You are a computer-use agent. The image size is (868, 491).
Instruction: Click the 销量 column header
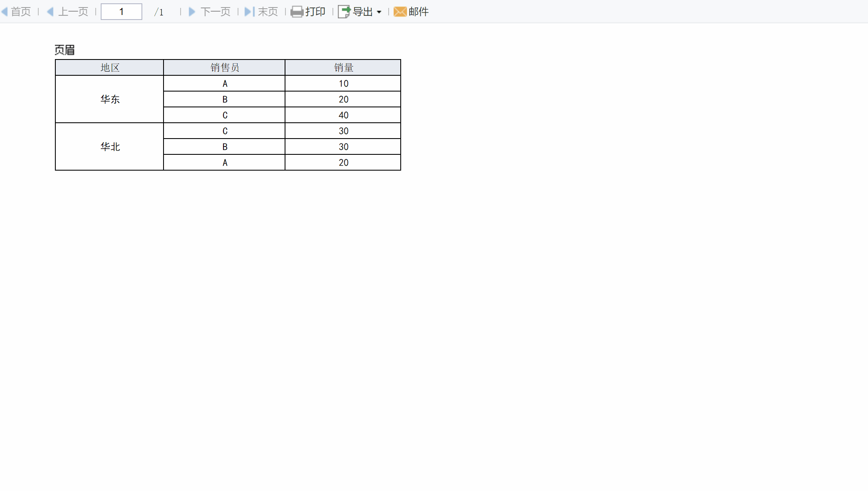coord(343,67)
